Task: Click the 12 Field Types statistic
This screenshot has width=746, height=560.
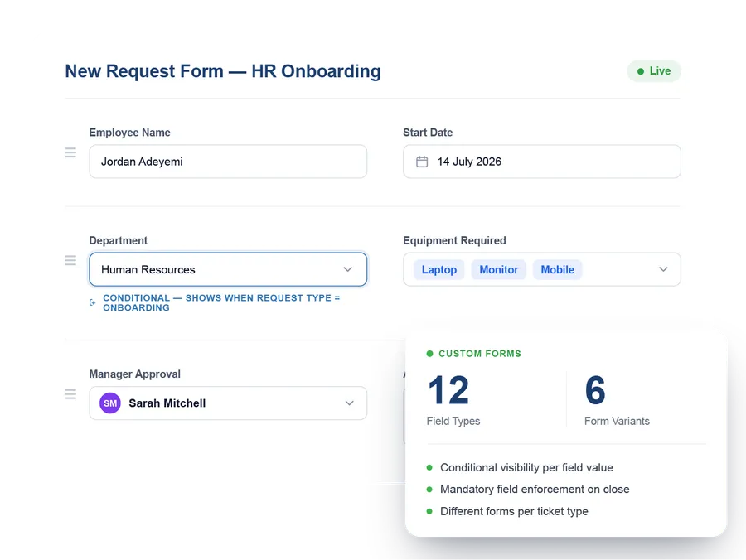Action: click(x=453, y=400)
